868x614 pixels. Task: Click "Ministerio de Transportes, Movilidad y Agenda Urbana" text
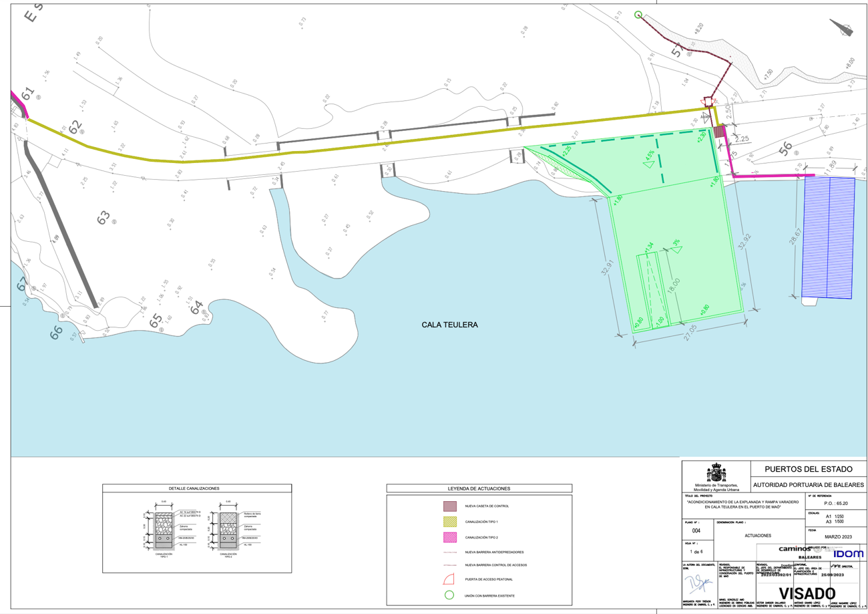pos(718,489)
